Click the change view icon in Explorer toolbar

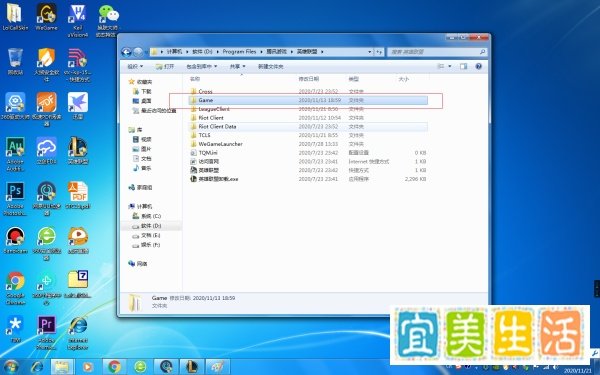click(x=441, y=66)
